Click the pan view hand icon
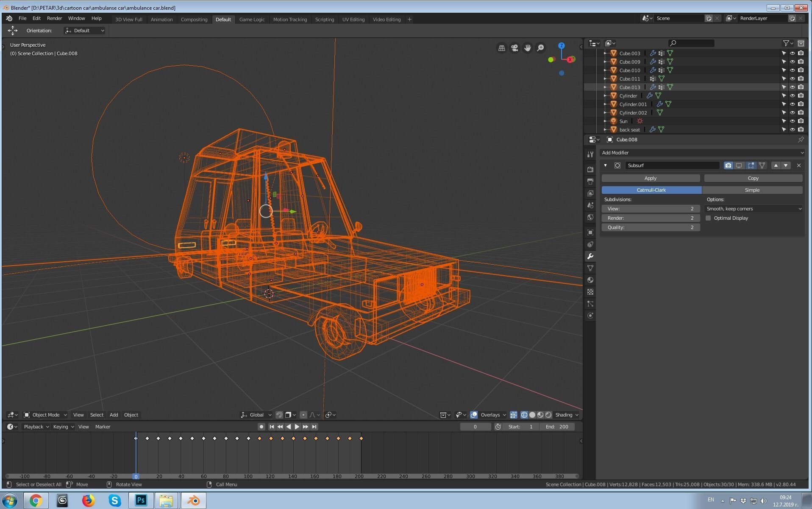This screenshot has height=509, width=812. 528,48
